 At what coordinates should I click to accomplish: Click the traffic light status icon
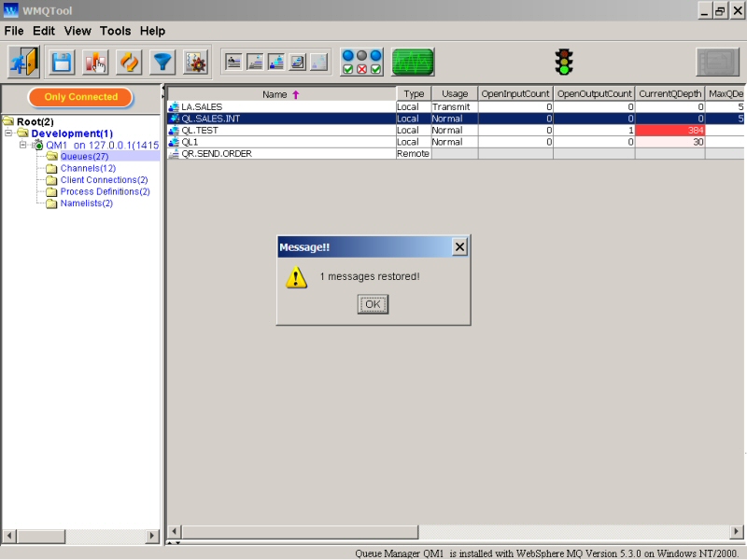point(564,62)
